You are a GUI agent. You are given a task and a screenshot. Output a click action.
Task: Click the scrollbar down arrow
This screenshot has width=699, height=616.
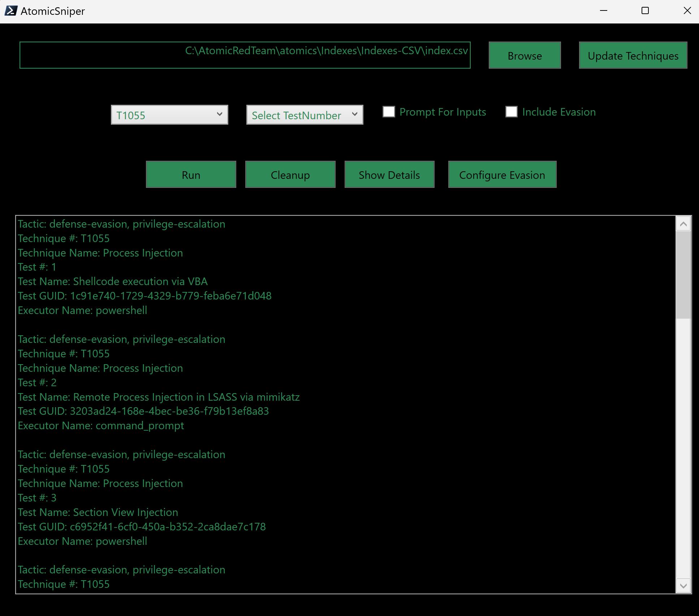point(683,586)
